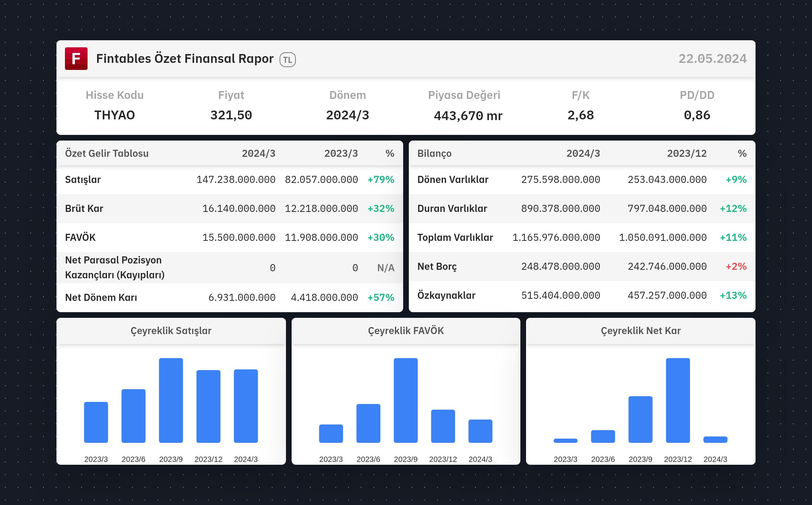Click the 2023/12 bar in Çeyreklik Satışlar

pos(208,406)
